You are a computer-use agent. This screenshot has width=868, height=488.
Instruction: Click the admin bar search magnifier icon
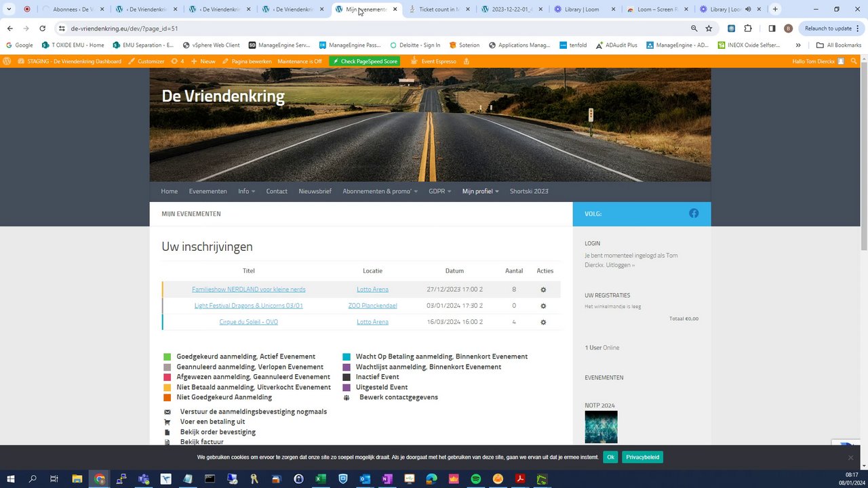854,61
